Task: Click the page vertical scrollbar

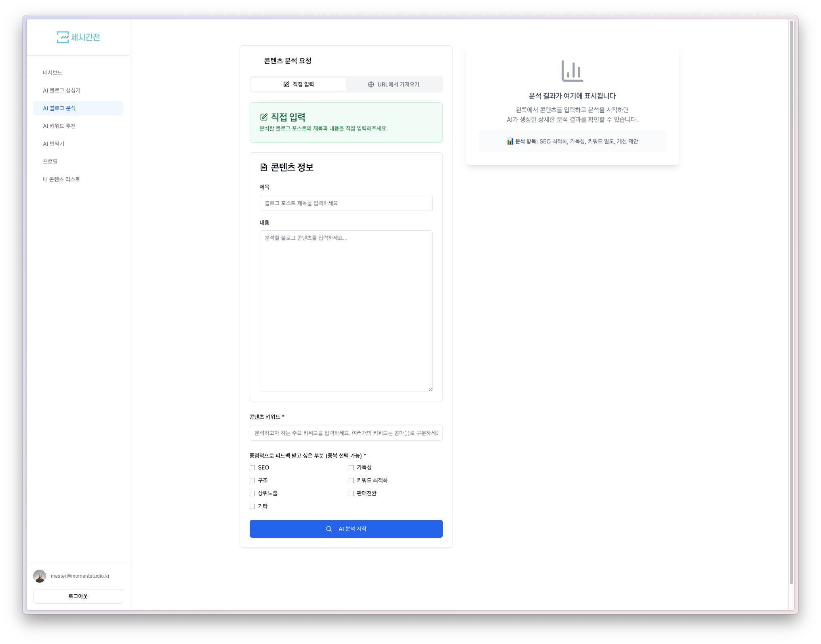Action: pyautogui.click(x=791, y=303)
